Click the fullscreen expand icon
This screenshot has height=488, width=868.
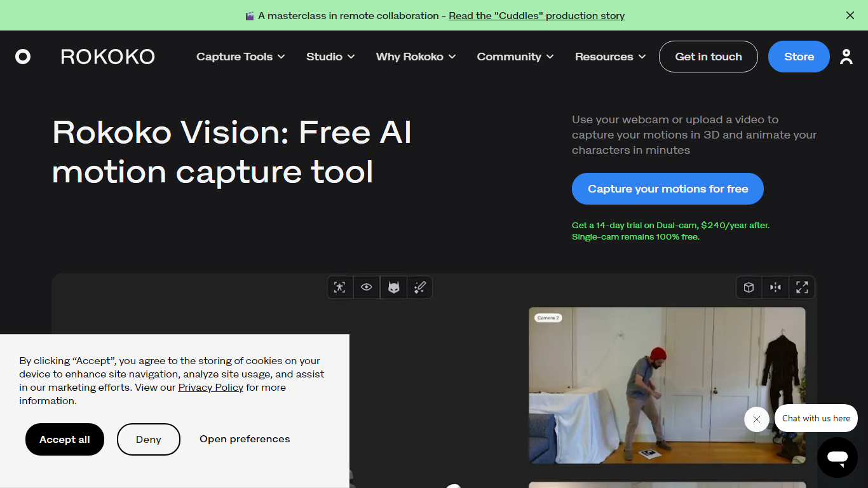click(803, 287)
